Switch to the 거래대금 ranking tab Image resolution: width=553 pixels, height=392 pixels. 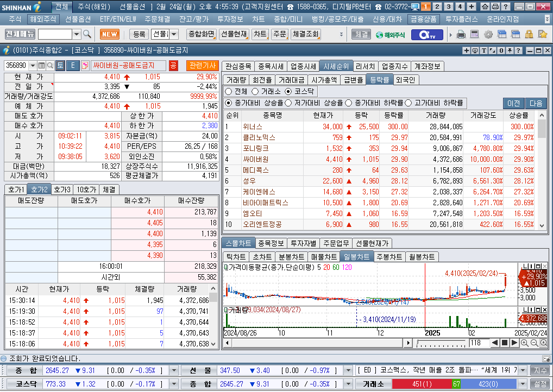point(291,80)
